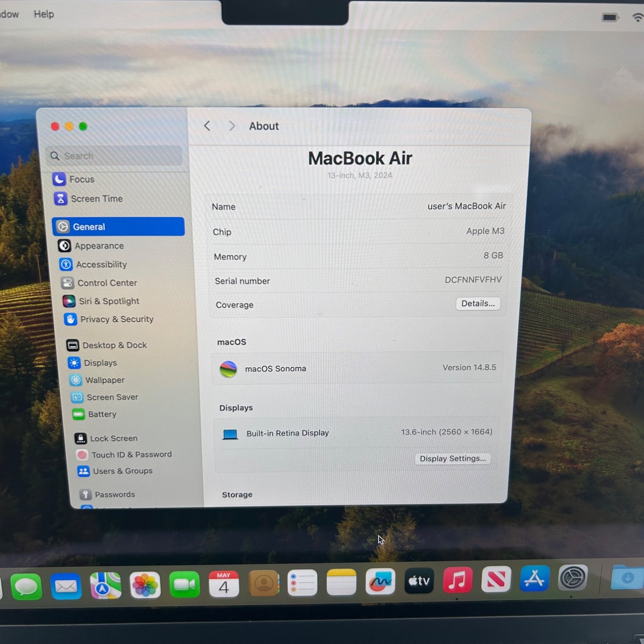Open FaceTime from the Dock

185,585
